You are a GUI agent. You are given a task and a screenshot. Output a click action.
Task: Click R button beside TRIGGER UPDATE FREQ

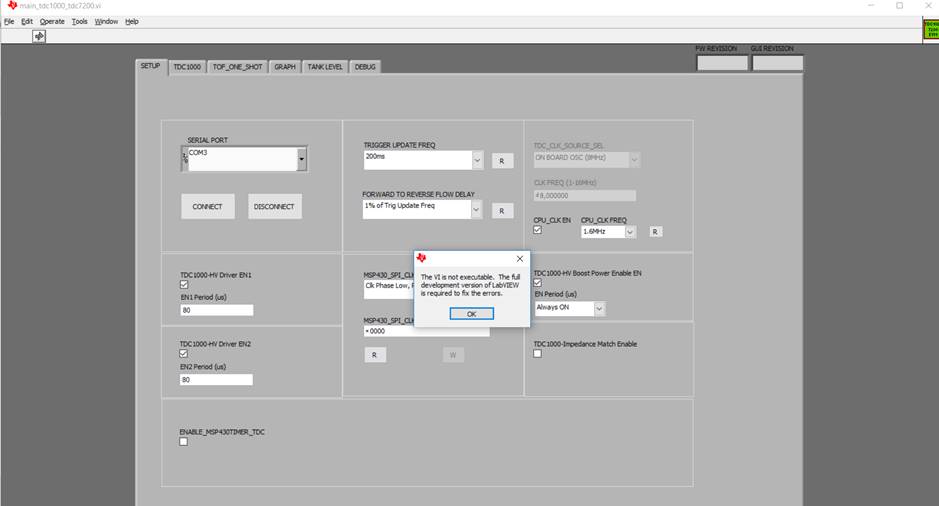pos(502,161)
